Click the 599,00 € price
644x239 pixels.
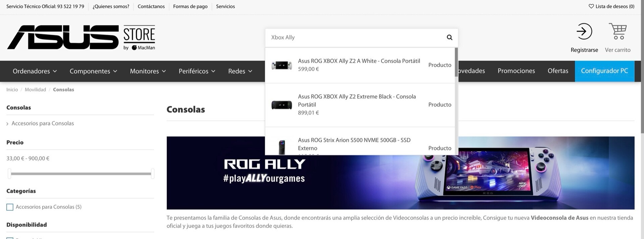point(308,69)
